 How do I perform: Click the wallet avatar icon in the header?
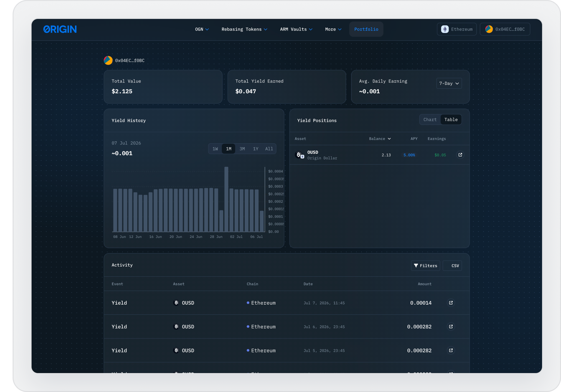coord(489,29)
